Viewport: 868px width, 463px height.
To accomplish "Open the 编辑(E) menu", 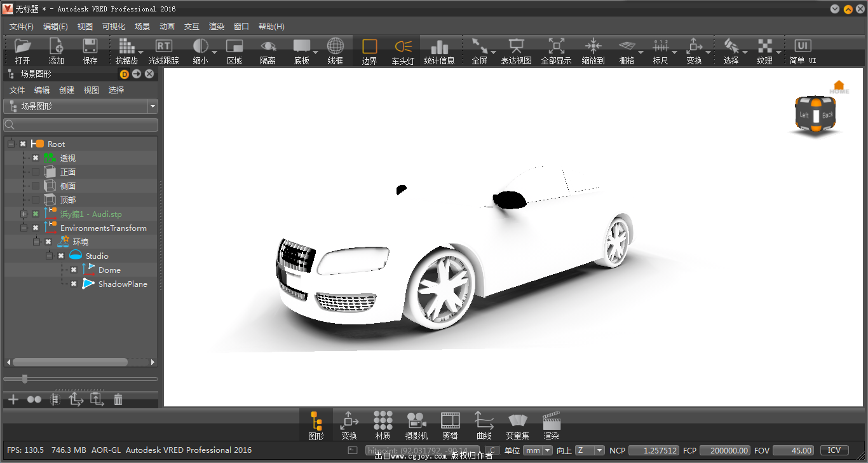I will pyautogui.click(x=55, y=26).
